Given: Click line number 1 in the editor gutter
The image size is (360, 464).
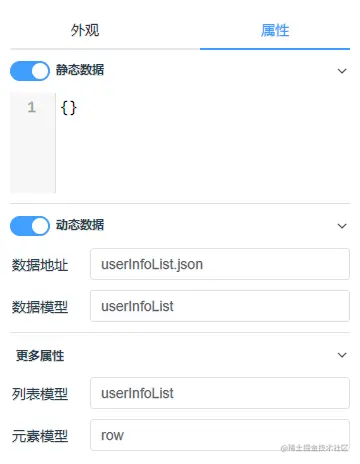Looking at the screenshot, I should [x=31, y=107].
